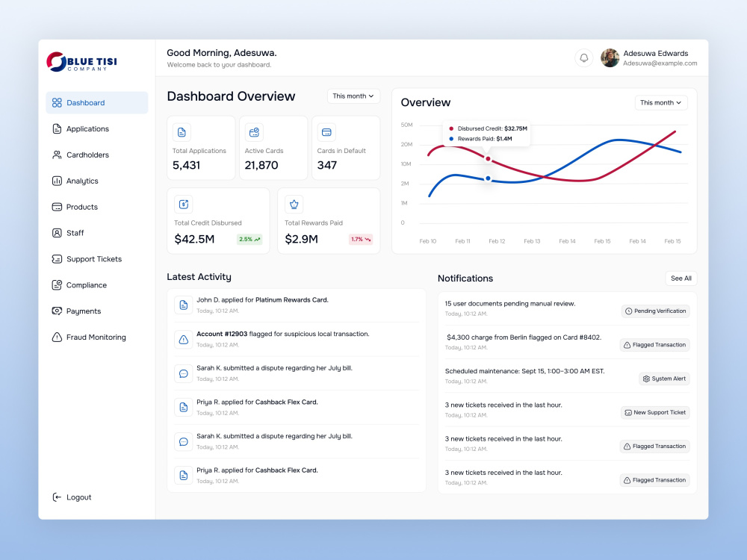Click Cards in Default value 347
Screen dimensions: 747x560
tap(327, 165)
